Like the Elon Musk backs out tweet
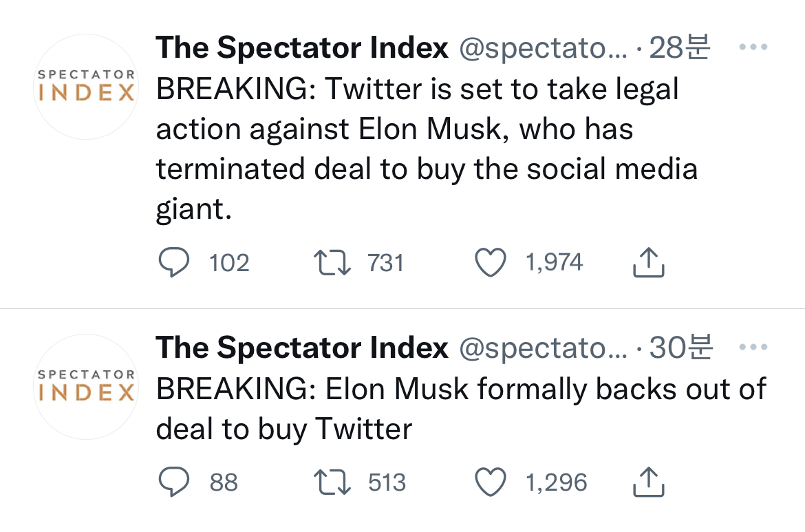Screen dimensions: 805x532 (x=491, y=482)
